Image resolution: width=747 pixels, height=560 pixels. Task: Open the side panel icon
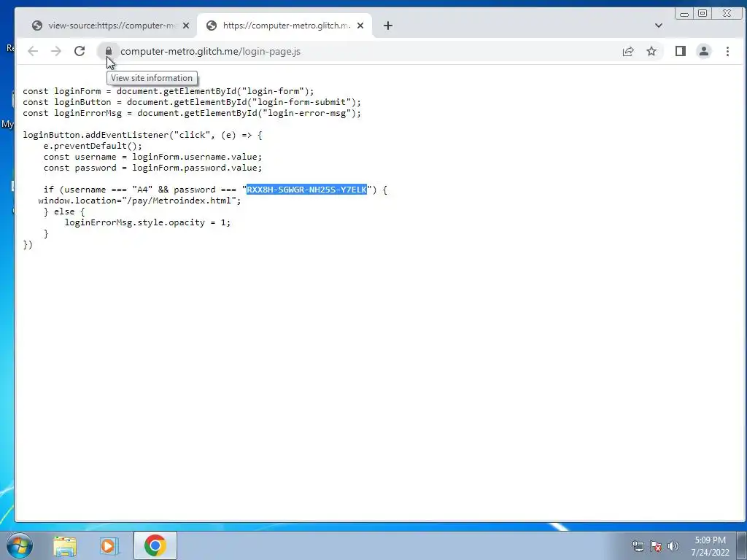click(681, 52)
